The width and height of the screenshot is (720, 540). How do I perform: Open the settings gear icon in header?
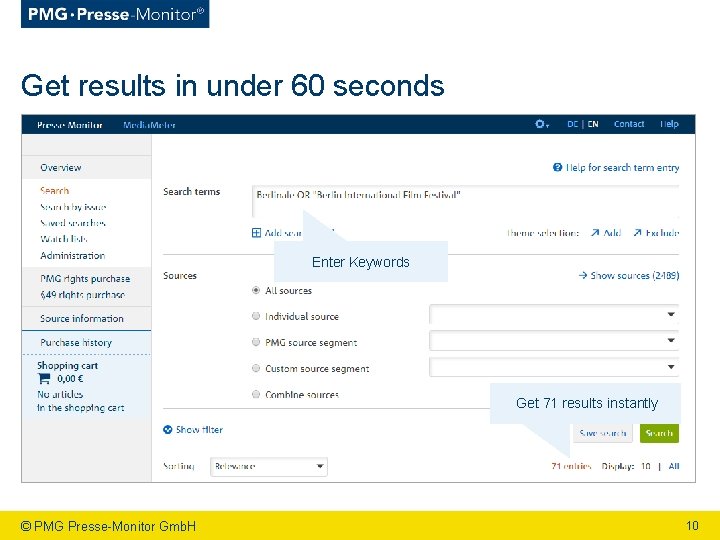542,124
